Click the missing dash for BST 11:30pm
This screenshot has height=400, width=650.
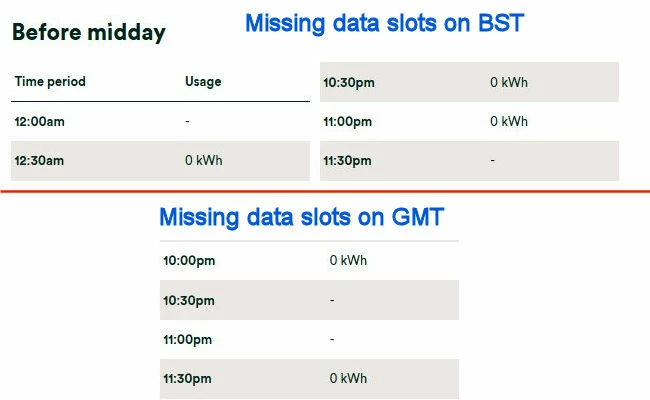(x=492, y=160)
